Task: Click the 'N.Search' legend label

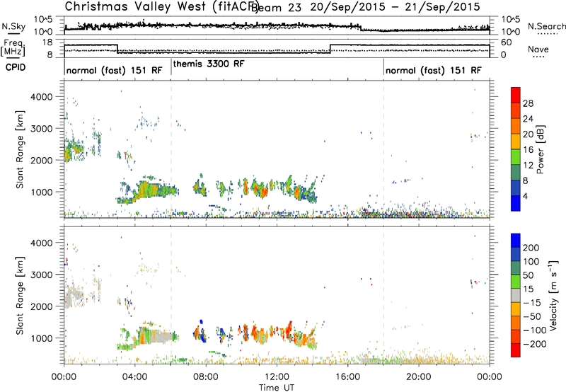Action: (x=546, y=26)
